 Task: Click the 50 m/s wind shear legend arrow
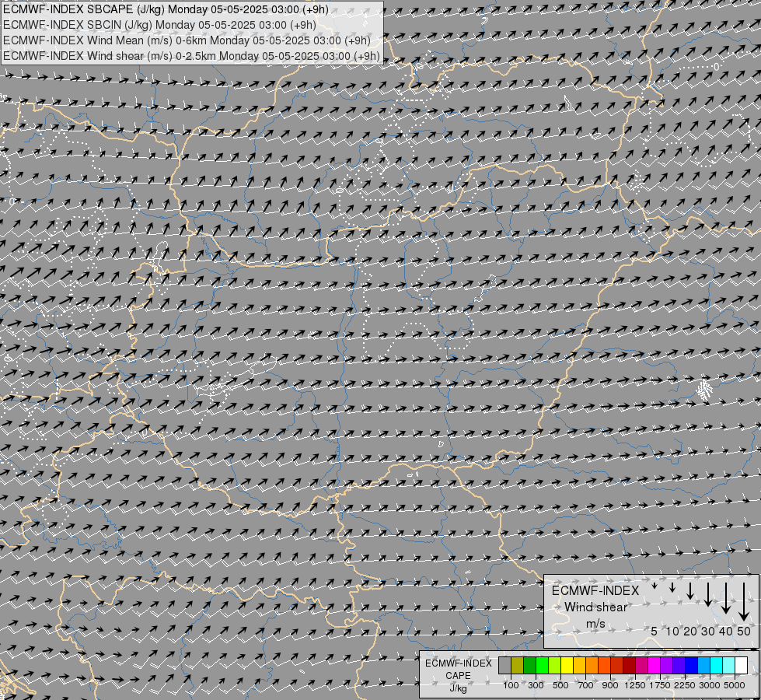tap(744, 601)
